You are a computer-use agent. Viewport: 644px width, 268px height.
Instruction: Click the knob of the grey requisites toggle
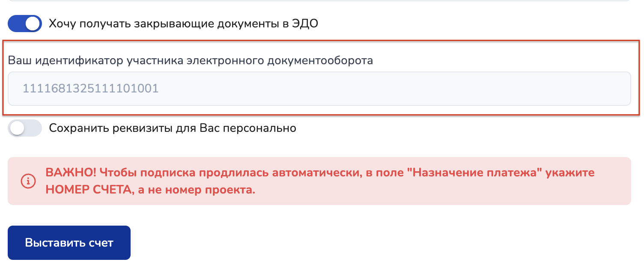[17, 128]
